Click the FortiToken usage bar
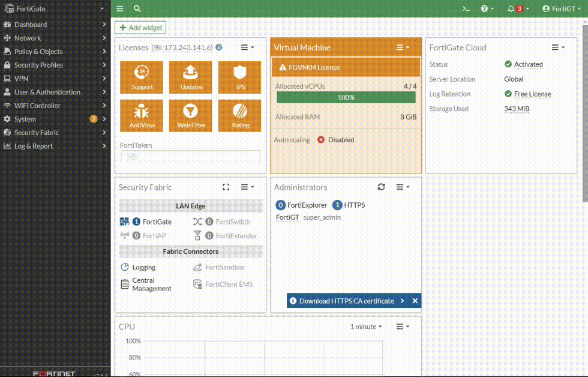This screenshot has height=377, width=588. tap(191, 156)
